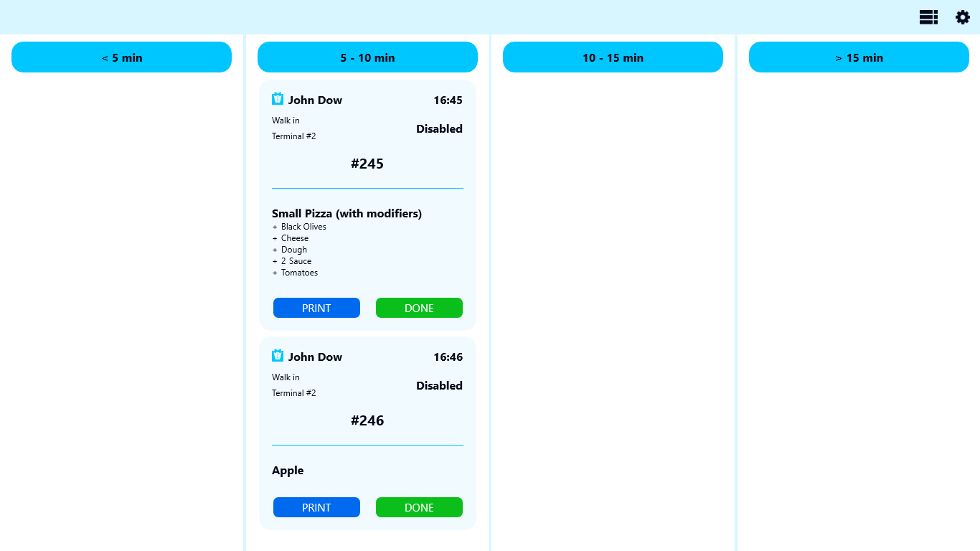This screenshot has height=551, width=980.
Task: Select the "< 5 min" column header
Action: pos(121,57)
